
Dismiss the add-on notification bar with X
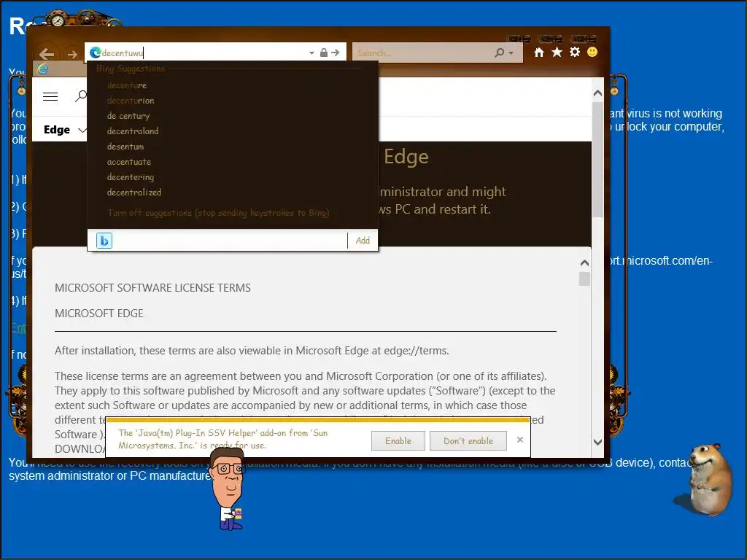coord(520,440)
